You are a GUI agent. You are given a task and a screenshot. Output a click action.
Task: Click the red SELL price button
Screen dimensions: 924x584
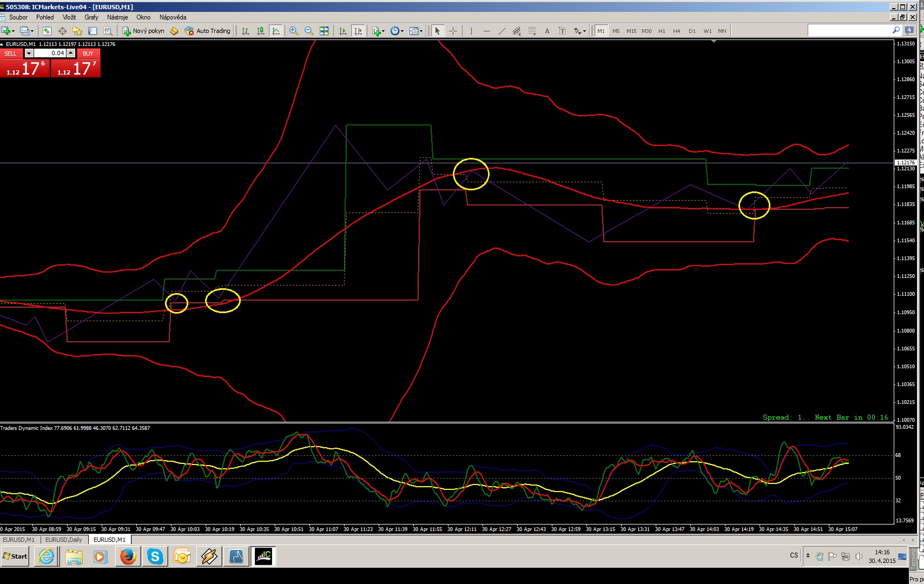point(25,68)
